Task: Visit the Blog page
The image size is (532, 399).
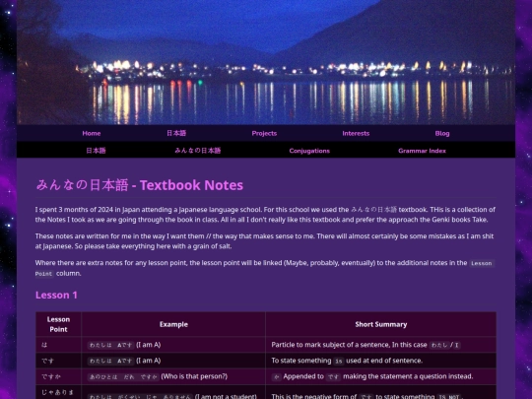Action: (442, 133)
